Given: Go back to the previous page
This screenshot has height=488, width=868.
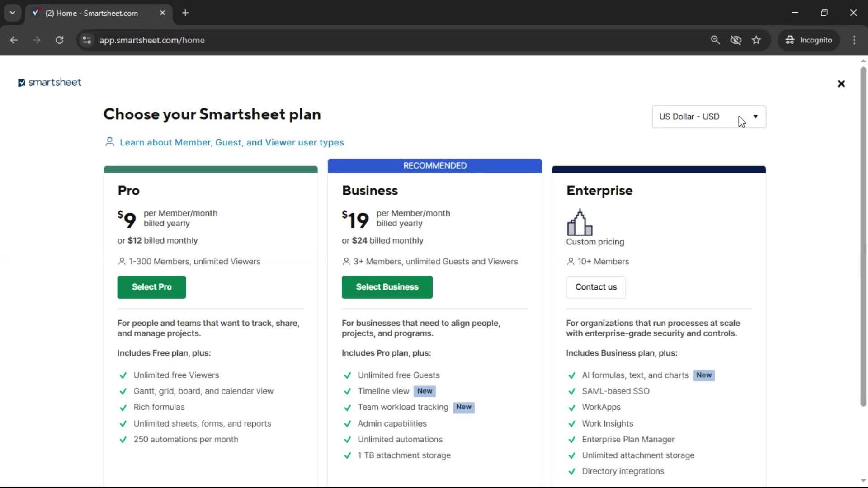Looking at the screenshot, I should [14, 40].
